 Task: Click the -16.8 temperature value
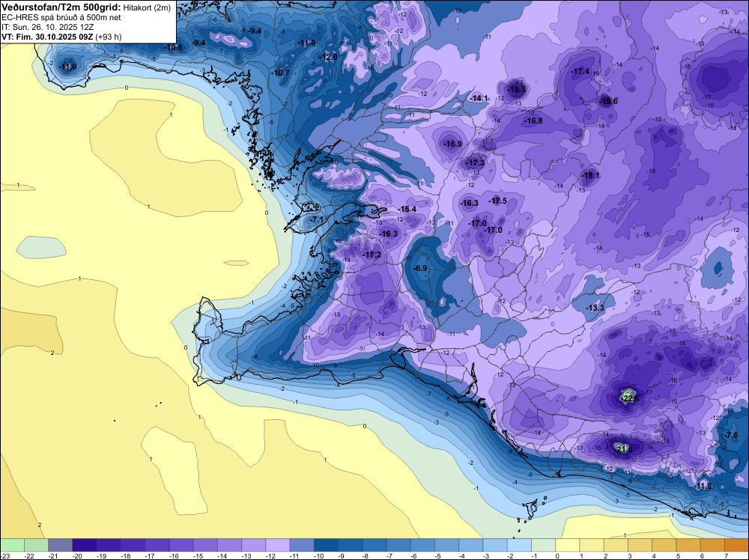click(533, 121)
